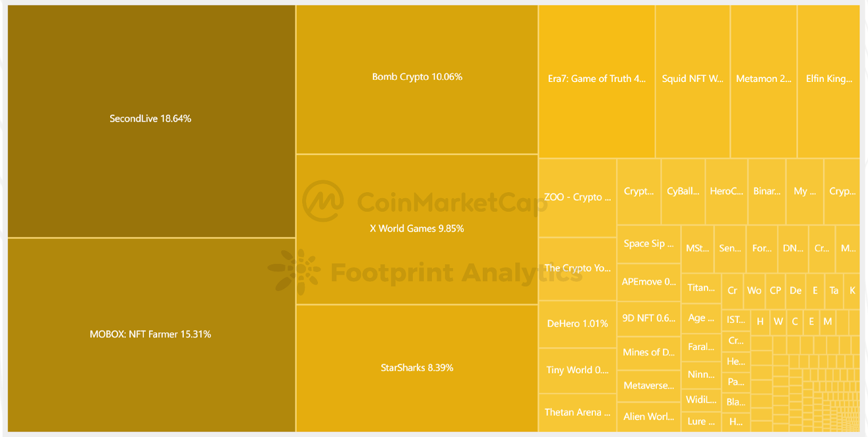Click the X World Games 9.85% label
This screenshot has height=437, width=868.
(417, 229)
